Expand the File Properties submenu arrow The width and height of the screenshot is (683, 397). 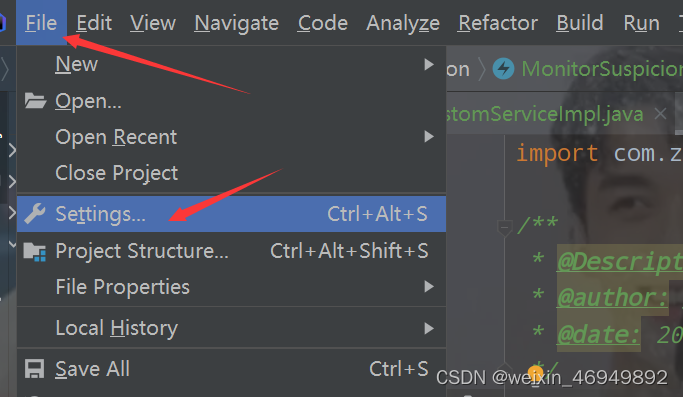click(429, 287)
